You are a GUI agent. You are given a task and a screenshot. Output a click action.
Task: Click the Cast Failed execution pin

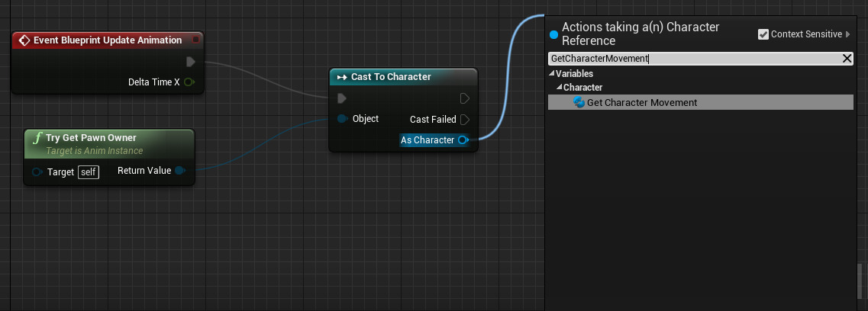[x=465, y=120]
